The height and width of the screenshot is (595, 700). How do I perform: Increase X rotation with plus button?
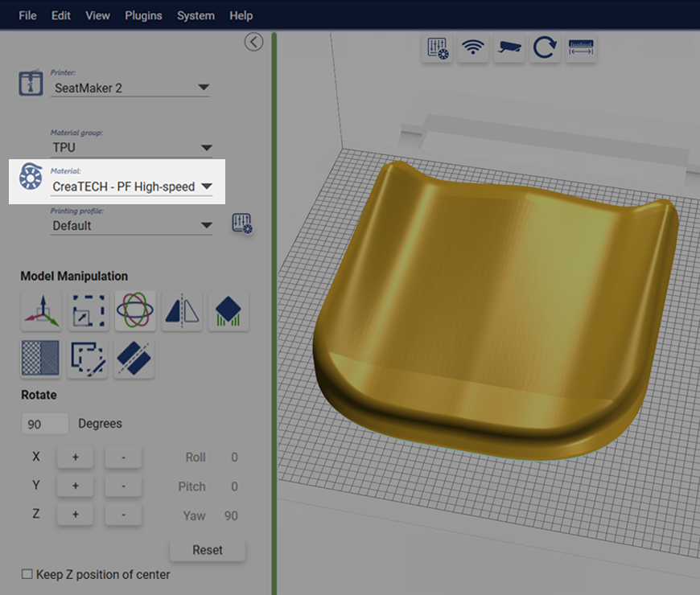(76, 458)
